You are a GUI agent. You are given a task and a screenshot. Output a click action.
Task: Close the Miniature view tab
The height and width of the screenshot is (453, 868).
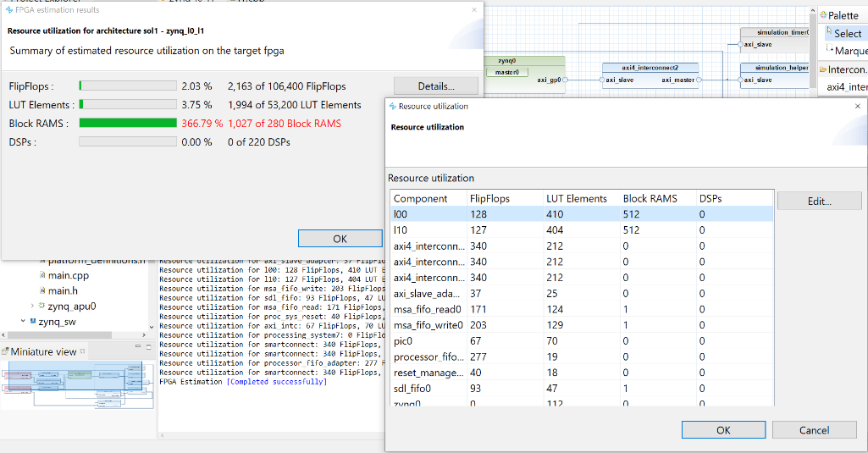pos(82,351)
